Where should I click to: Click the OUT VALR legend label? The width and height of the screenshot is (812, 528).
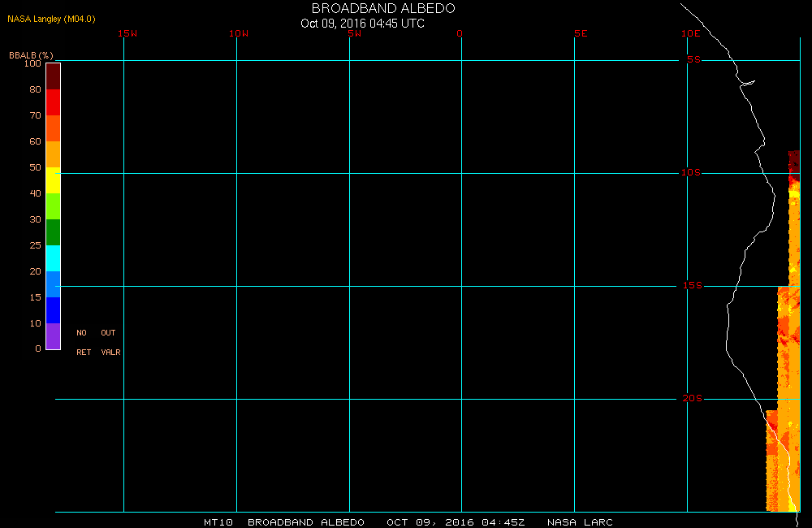(x=110, y=343)
